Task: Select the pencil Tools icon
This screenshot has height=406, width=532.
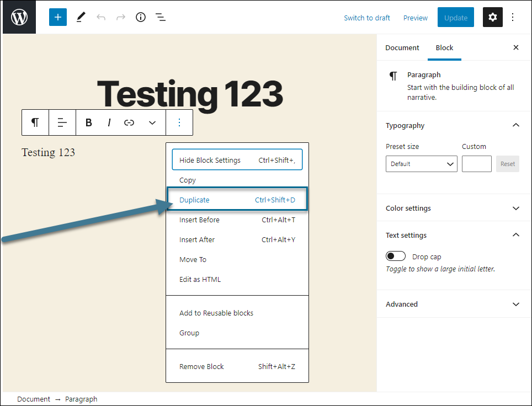Action: 81,17
